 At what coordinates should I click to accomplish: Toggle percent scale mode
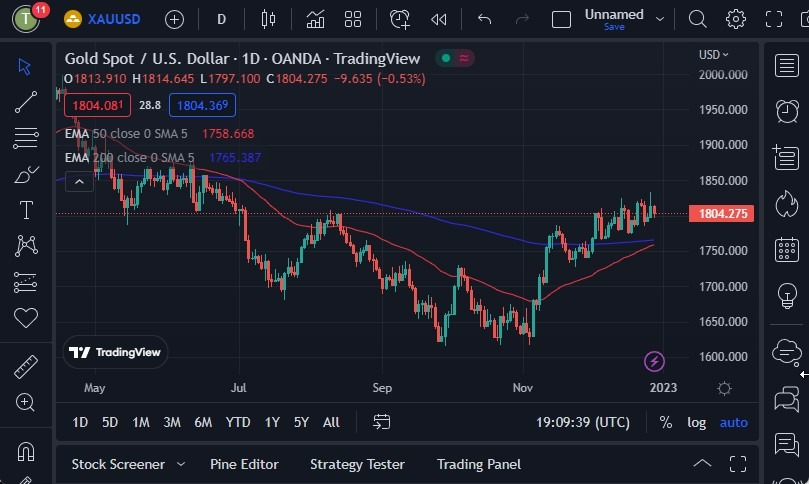(666, 422)
